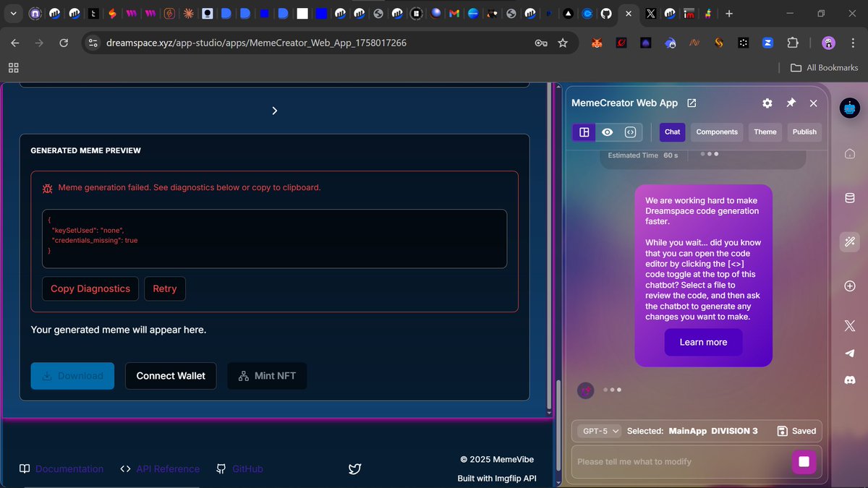
Task: Switch to the GitHub browser tab
Action: (x=606, y=13)
